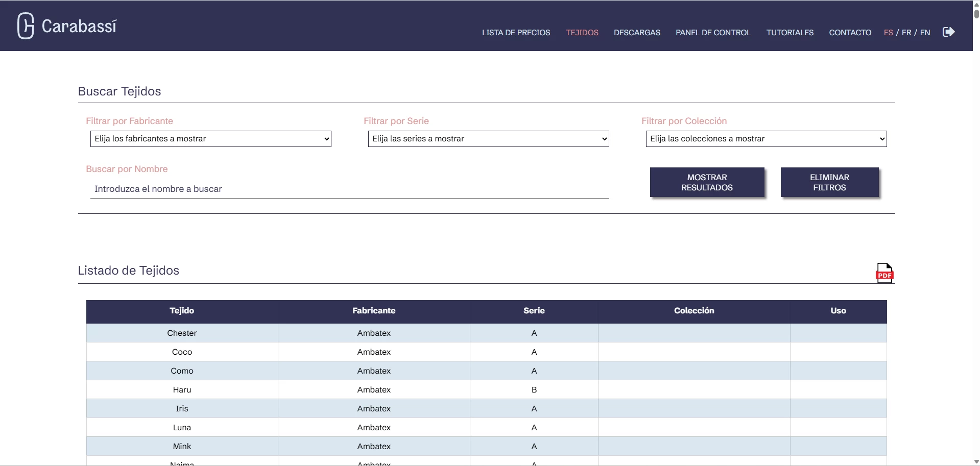This screenshot has height=466, width=980.
Task: Focus the Buscar por Nombre field
Action: [349, 189]
